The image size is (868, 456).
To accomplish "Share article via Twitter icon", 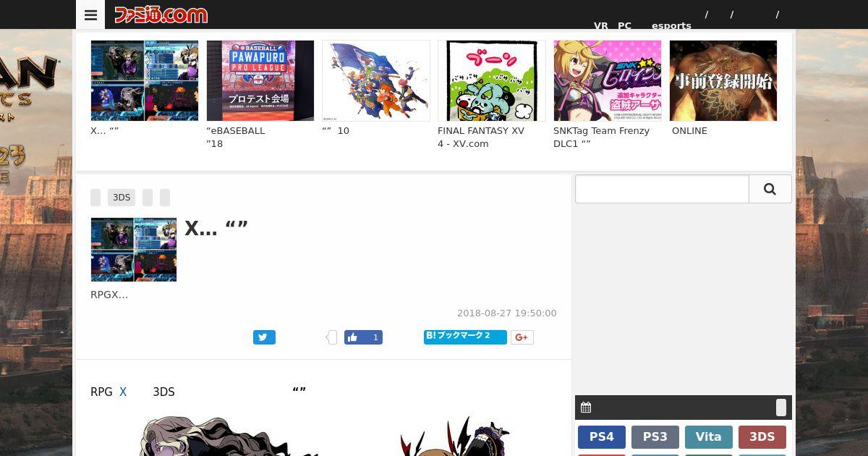I will pos(264,337).
